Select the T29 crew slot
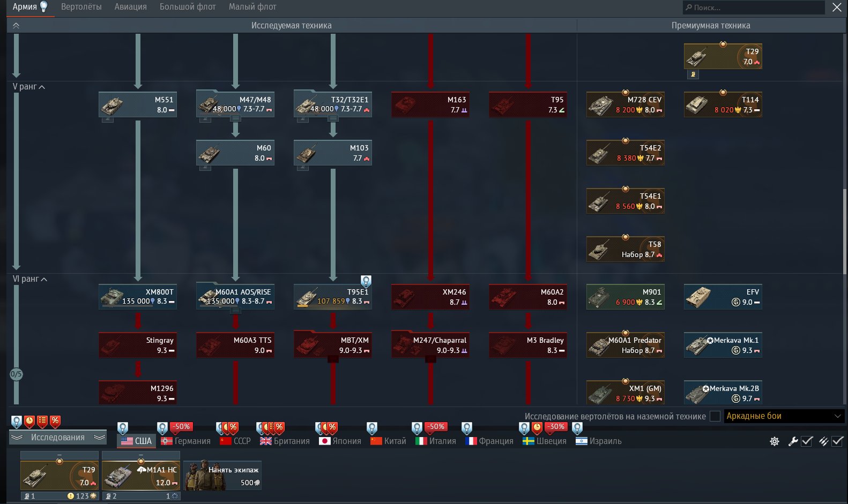The height and width of the screenshot is (504, 848). click(x=59, y=476)
